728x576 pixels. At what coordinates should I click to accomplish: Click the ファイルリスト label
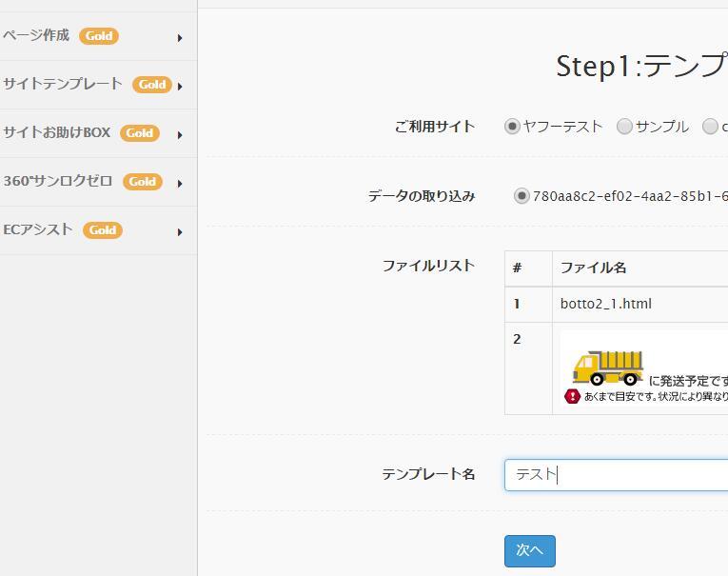point(428,266)
